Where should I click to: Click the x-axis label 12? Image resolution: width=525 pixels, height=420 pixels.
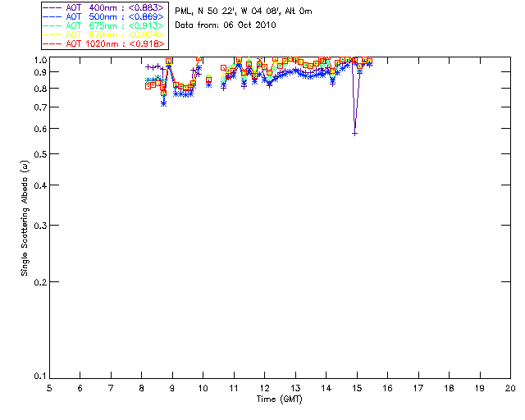(x=264, y=388)
